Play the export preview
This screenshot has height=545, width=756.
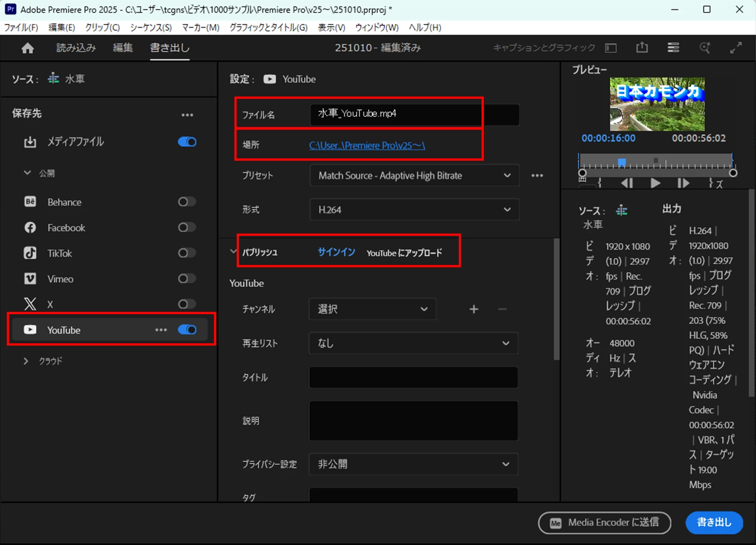[x=655, y=183]
